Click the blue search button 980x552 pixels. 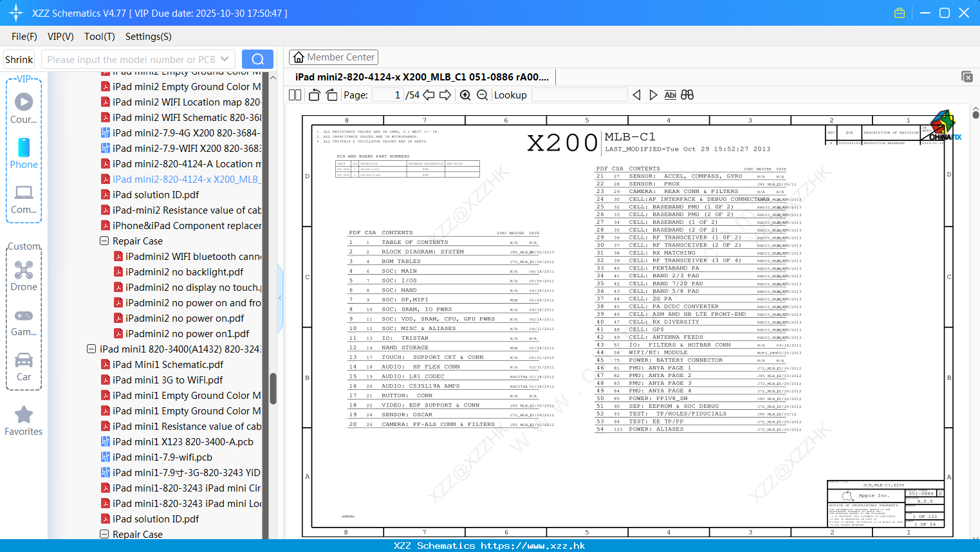coord(257,59)
